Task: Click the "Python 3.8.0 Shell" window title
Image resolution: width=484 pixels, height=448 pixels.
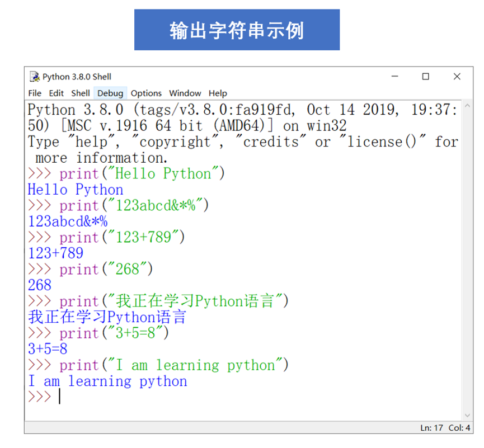Action: [77, 77]
